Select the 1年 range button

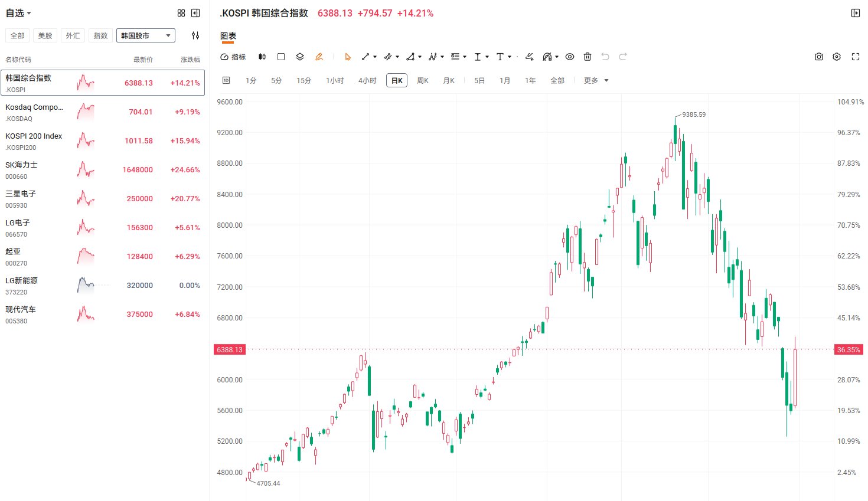pos(530,80)
